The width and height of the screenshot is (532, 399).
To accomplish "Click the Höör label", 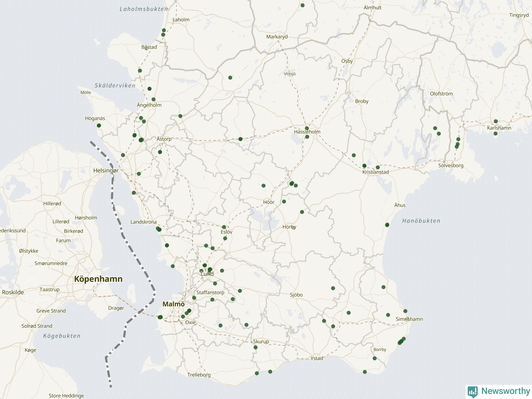I will 269,202.
